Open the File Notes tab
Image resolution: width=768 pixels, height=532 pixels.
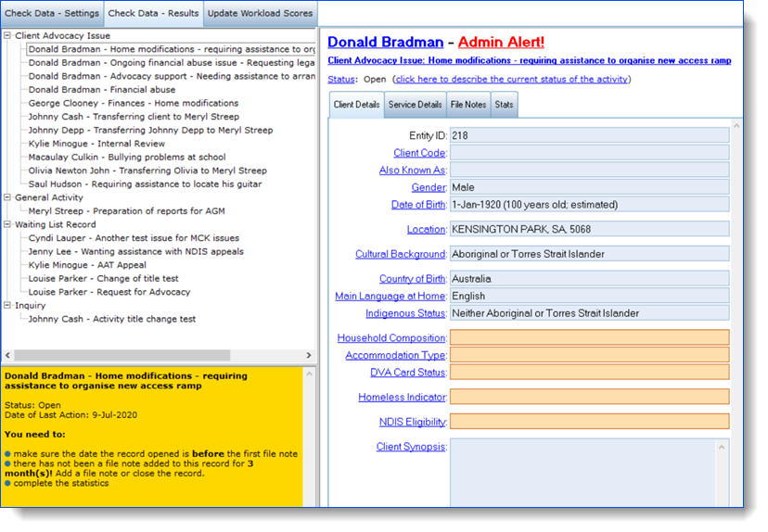coord(468,104)
